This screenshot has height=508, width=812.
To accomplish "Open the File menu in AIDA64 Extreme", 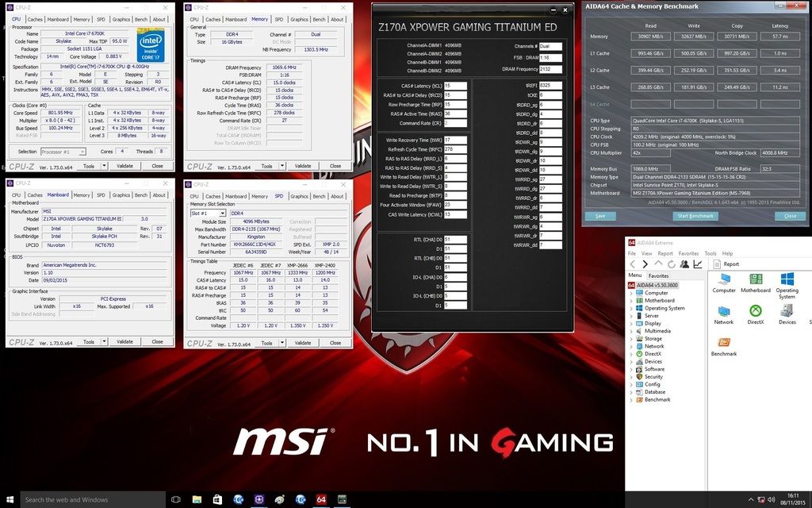I will tap(632, 253).
